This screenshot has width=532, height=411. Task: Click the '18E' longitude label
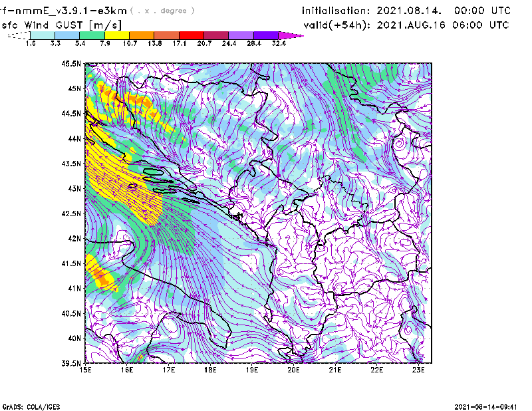(210, 370)
